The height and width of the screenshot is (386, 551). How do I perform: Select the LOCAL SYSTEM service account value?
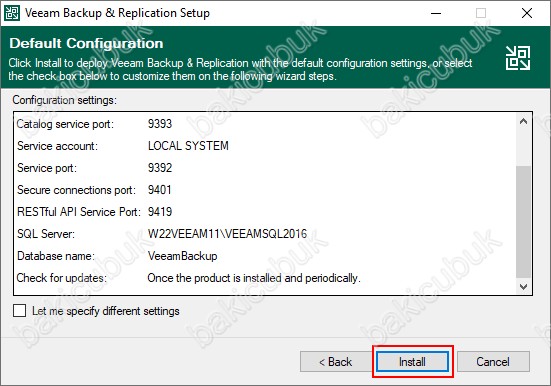[188, 146]
